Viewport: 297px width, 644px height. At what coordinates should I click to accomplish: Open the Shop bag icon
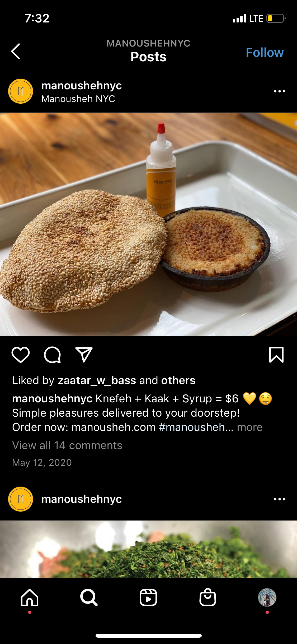pyautogui.click(x=208, y=597)
